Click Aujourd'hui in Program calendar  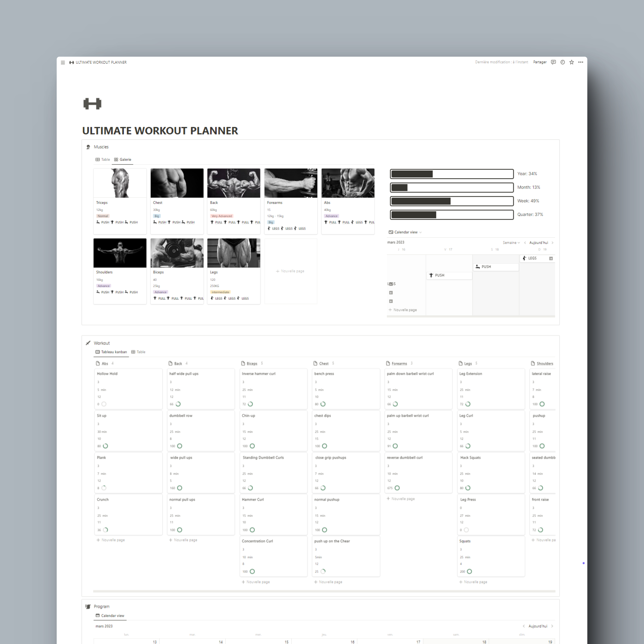538,626
